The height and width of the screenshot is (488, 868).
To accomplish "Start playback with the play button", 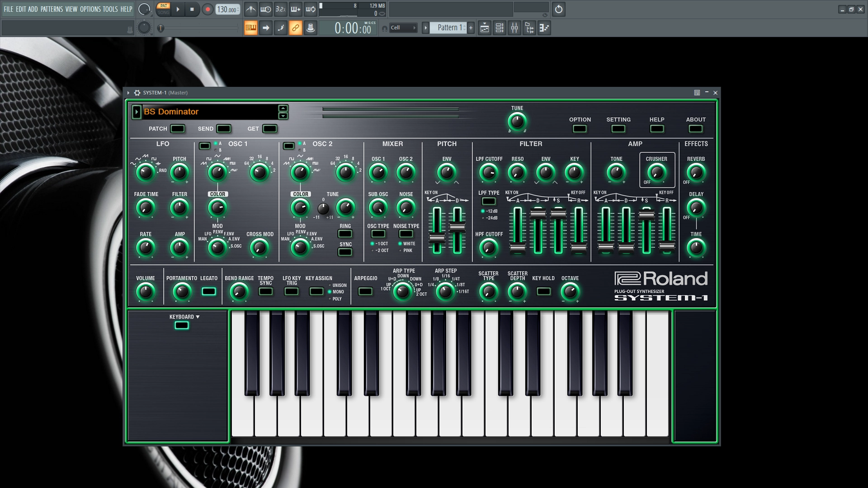I will coord(178,9).
